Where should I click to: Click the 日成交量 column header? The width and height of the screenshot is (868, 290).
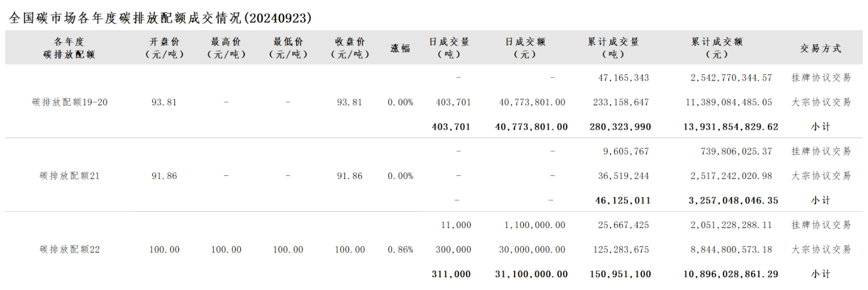(x=449, y=48)
